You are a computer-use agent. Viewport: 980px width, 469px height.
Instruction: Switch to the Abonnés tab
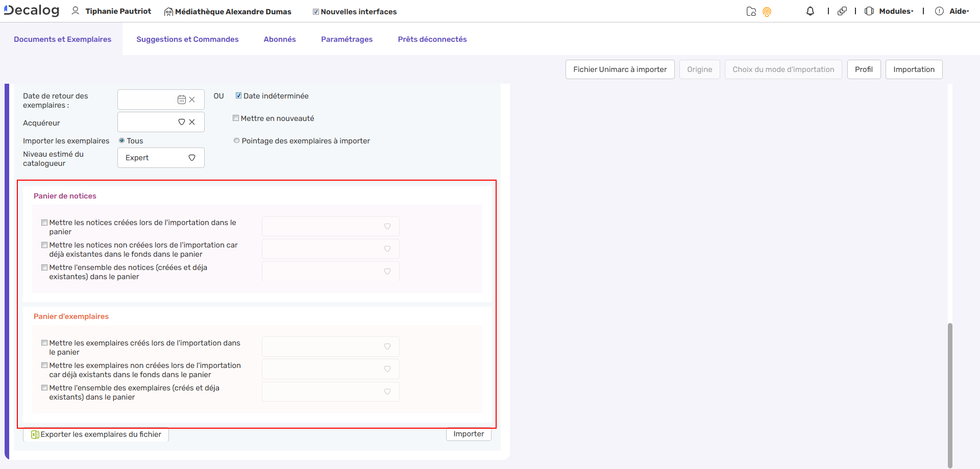tap(280, 39)
